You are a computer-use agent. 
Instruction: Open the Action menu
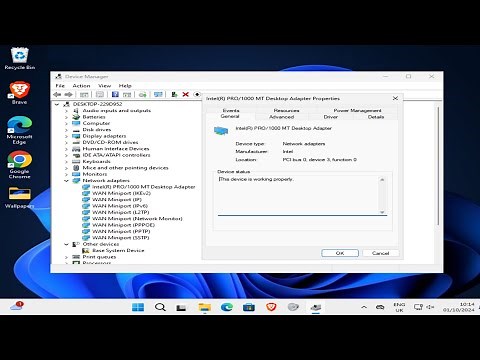tap(81, 86)
